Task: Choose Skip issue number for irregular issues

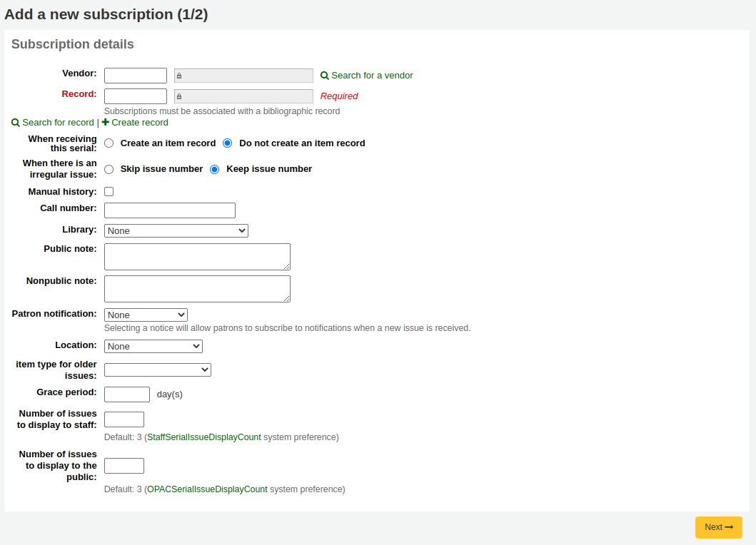Action: 109,169
